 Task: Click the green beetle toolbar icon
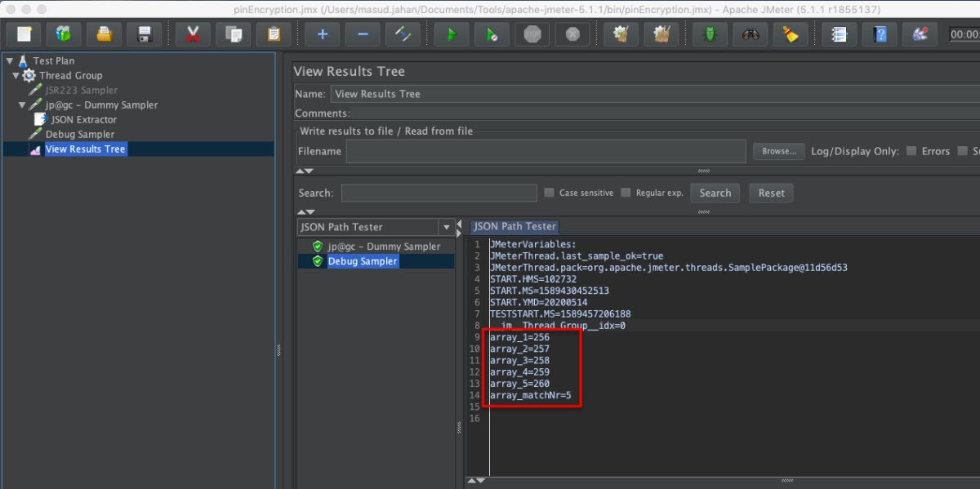coord(710,34)
